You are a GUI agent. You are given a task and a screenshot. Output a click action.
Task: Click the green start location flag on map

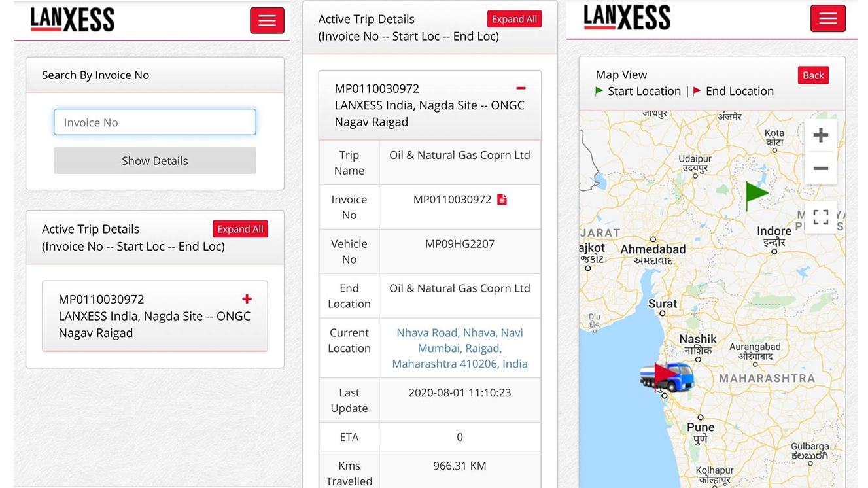pyautogui.click(x=757, y=196)
